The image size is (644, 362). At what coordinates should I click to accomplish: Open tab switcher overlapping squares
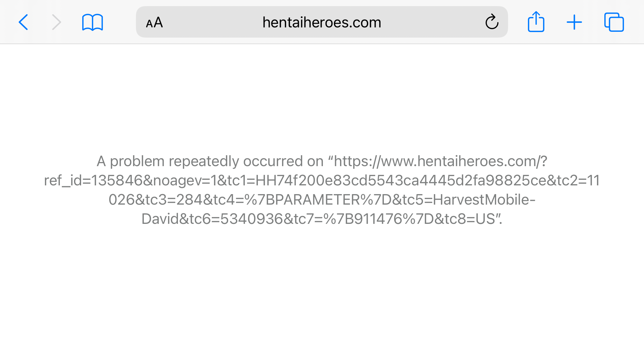pyautogui.click(x=614, y=22)
